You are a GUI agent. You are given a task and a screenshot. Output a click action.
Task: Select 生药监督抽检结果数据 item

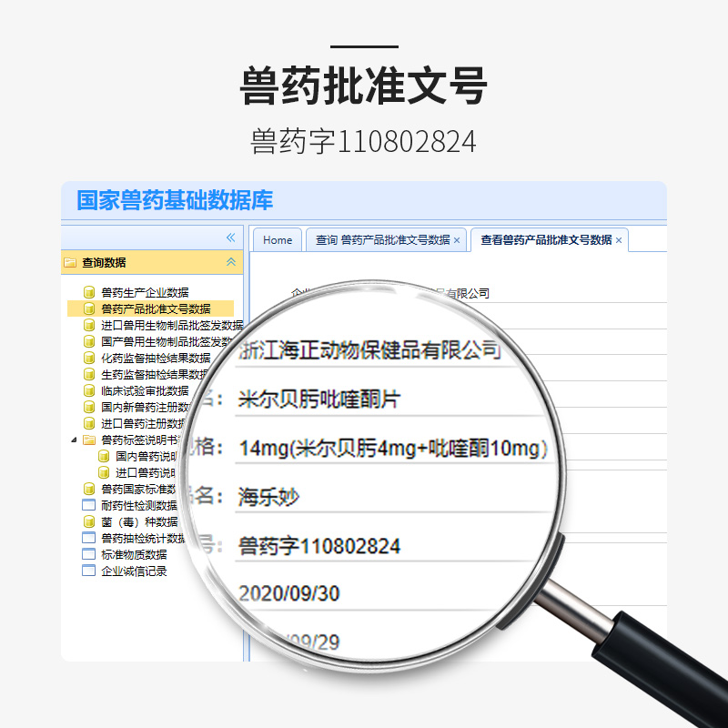click(x=155, y=374)
